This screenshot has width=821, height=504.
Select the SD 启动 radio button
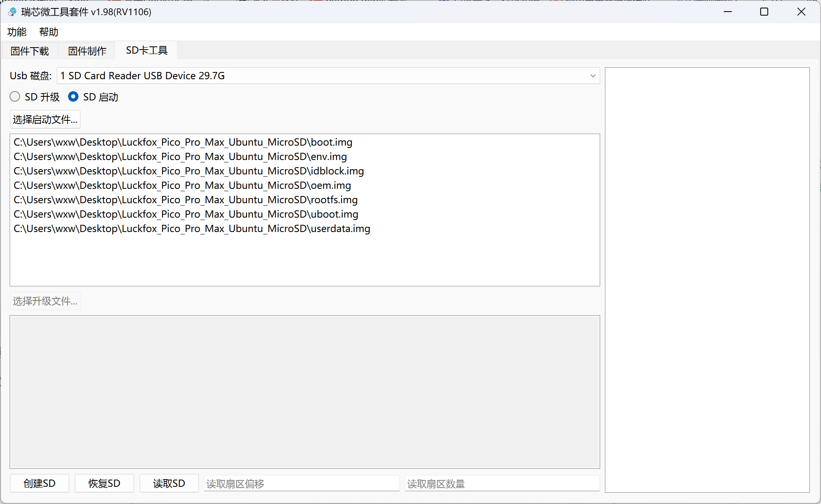73,97
